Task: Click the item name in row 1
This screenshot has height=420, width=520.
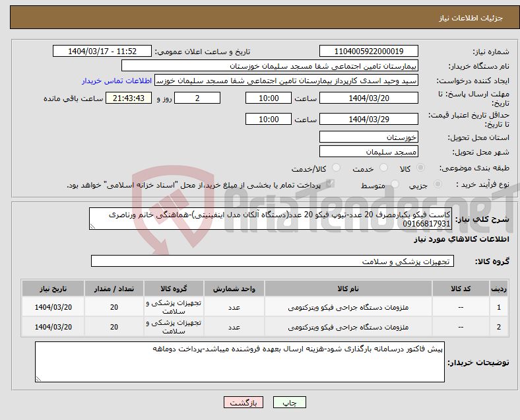Action: [348, 308]
